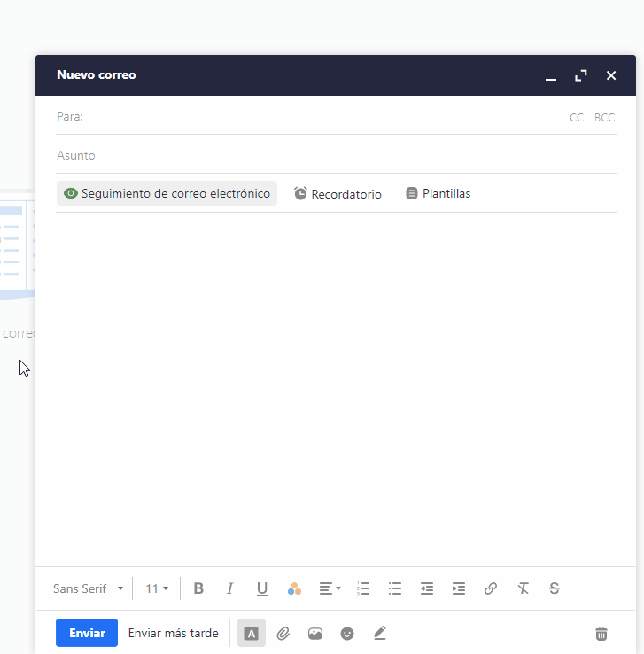Toggle bold text formatting
Viewport: 644px width, 654px height.
coord(198,588)
